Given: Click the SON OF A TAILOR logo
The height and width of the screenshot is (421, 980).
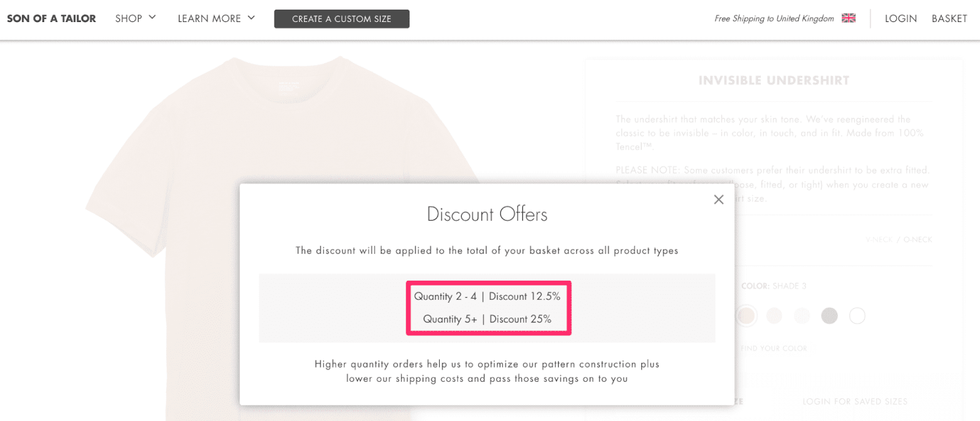Looking at the screenshot, I should [51, 18].
